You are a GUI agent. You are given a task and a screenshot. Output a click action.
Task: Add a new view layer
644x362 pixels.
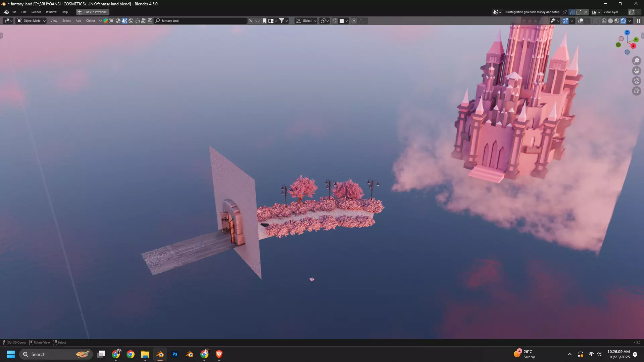tap(631, 12)
